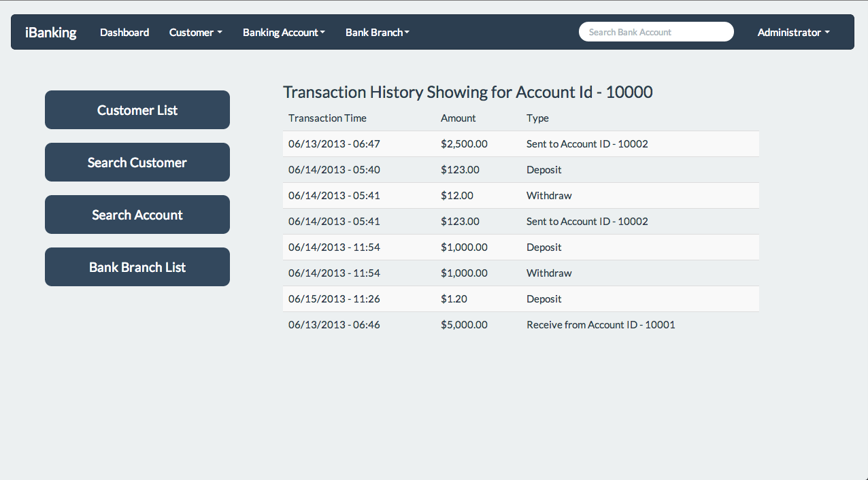This screenshot has height=480, width=868.
Task: Go to the Dashboard
Action: tap(124, 32)
